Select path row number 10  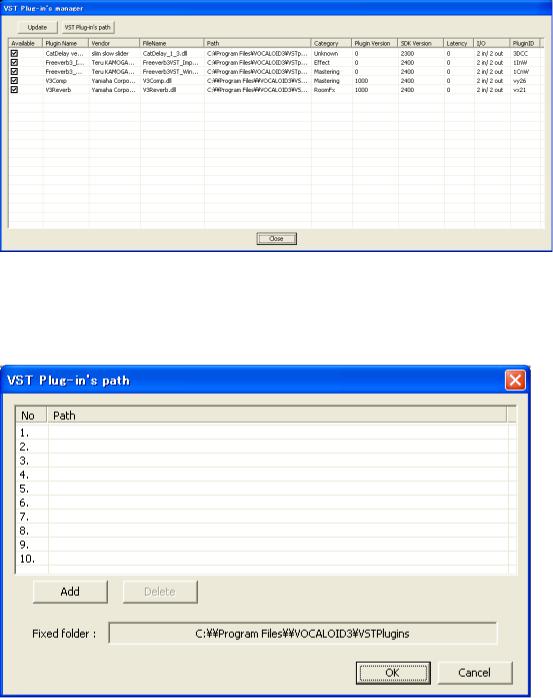point(266,559)
